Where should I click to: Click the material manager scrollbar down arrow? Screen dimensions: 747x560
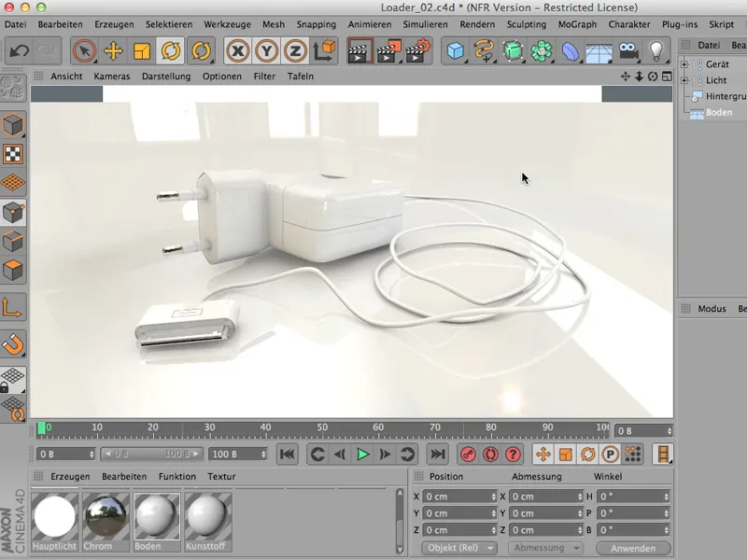tap(400, 549)
